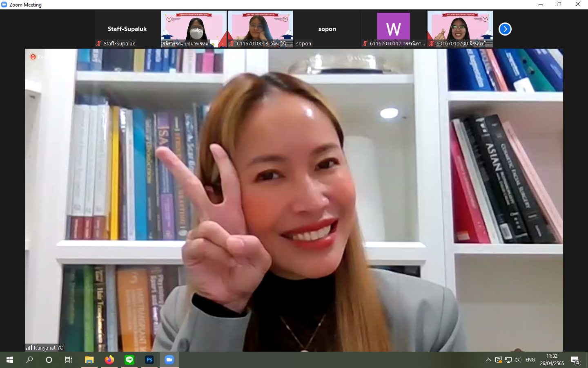Click the purple W avatar participant tile
Screen dimensions: 588x368
393,29
